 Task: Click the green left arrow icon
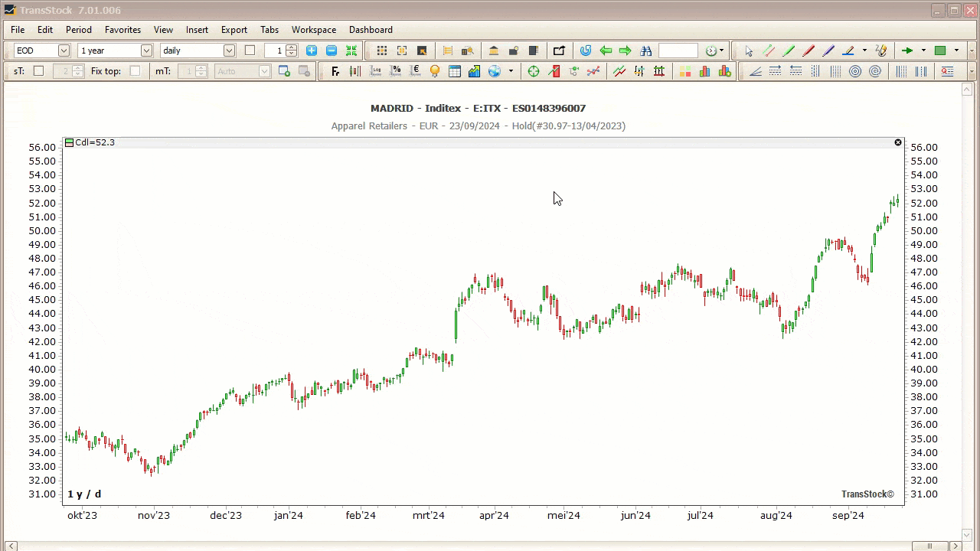click(606, 51)
